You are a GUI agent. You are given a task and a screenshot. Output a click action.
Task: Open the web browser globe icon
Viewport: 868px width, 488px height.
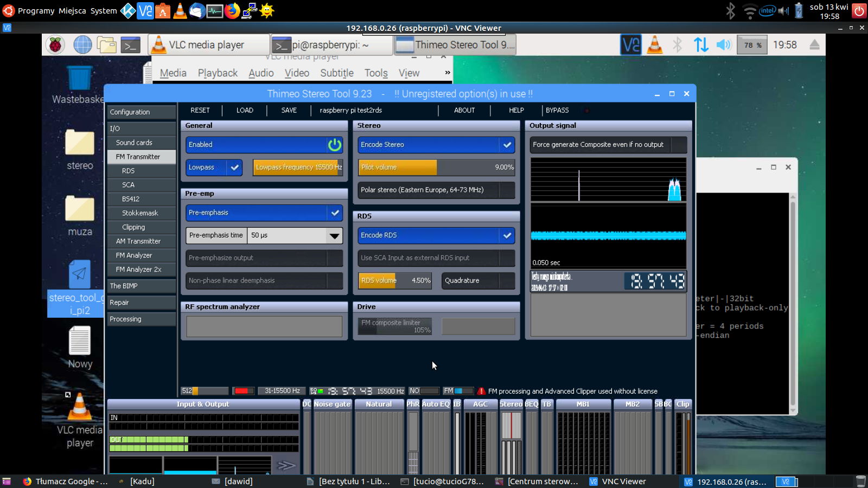(x=82, y=45)
